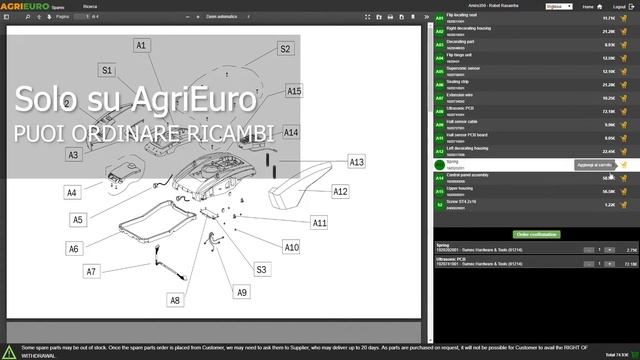Click the A9 label on diagram
The image size is (640, 360).
242,292
